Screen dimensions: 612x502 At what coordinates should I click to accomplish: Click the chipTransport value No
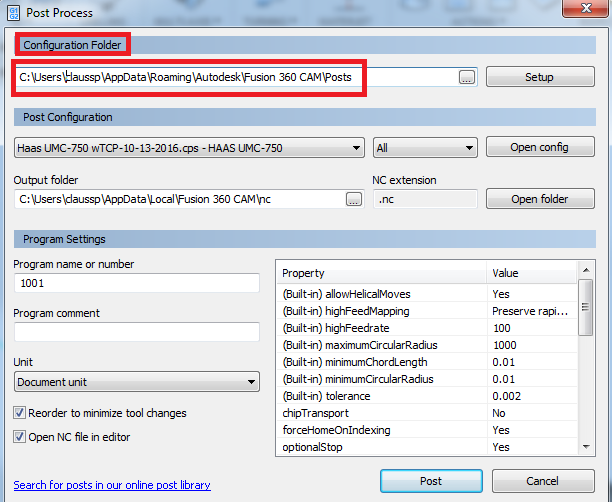click(x=532, y=413)
